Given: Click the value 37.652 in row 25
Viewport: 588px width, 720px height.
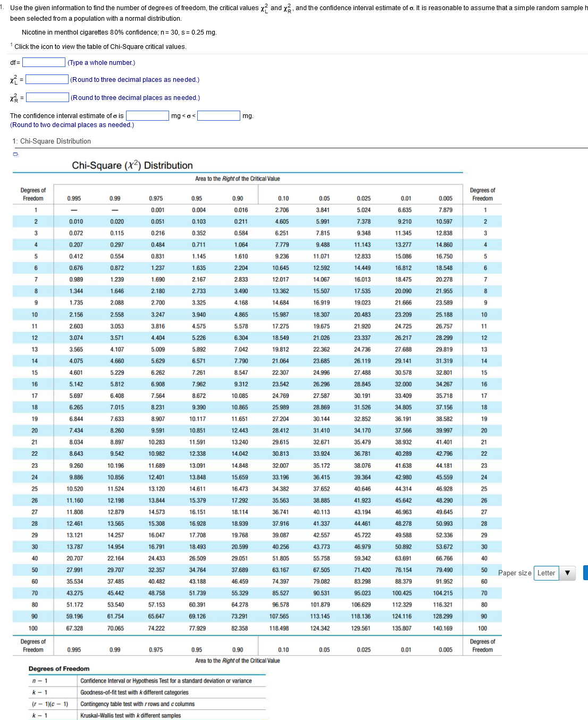Looking at the screenshot, I should click(x=322, y=489).
